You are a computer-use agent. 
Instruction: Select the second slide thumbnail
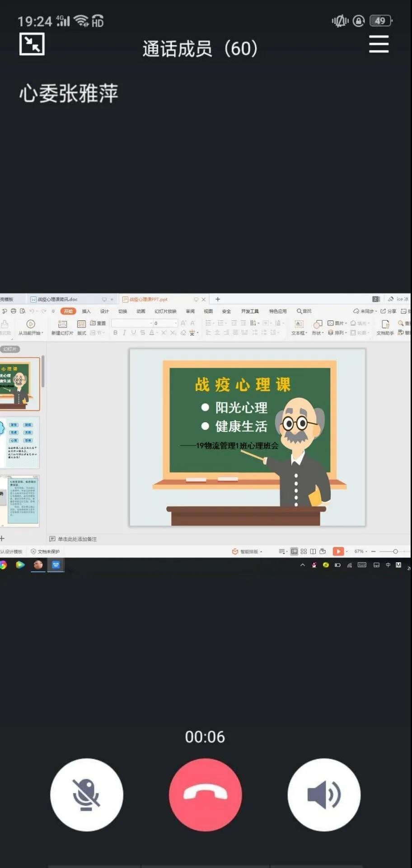coord(20,442)
